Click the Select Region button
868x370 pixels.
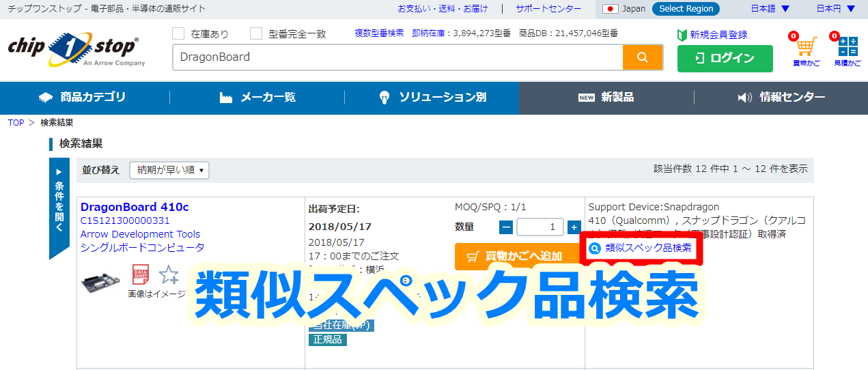[686, 9]
